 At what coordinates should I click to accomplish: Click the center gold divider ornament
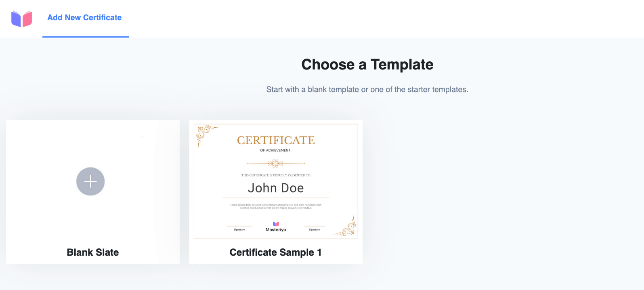(x=275, y=163)
